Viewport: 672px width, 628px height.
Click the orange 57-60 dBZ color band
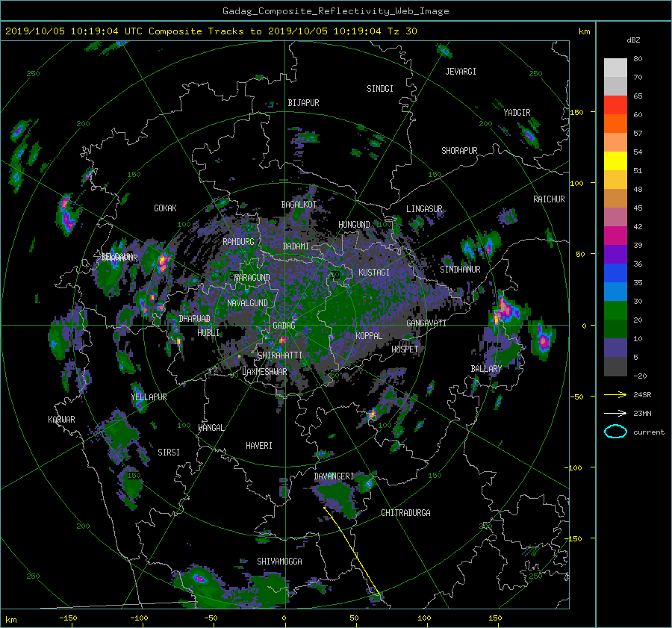pyautogui.click(x=615, y=124)
